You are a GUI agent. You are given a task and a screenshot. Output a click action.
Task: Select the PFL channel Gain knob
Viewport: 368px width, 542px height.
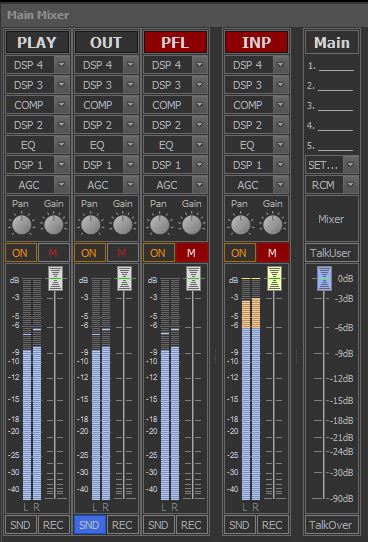point(192,225)
